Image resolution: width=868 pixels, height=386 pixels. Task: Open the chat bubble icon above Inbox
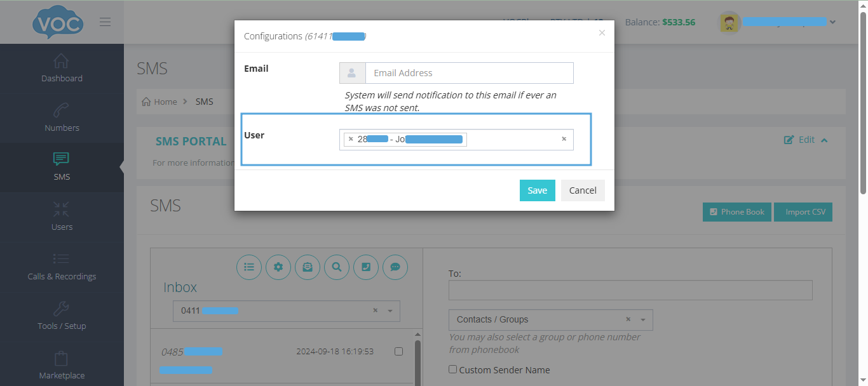click(395, 267)
